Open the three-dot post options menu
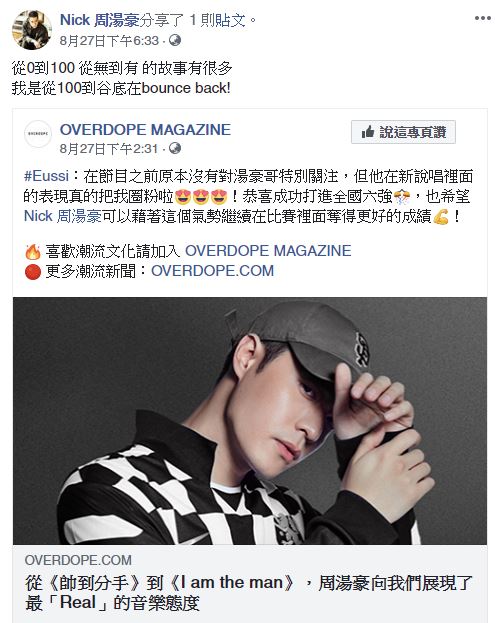The width and height of the screenshot is (495, 623). pos(483,18)
